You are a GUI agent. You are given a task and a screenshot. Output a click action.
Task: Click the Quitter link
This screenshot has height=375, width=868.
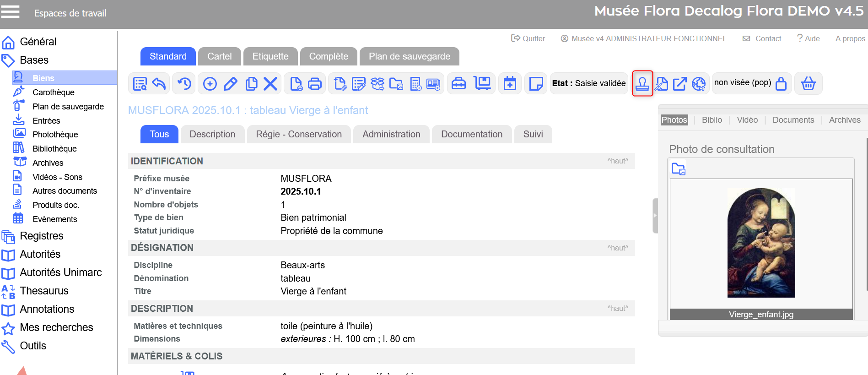(528, 38)
